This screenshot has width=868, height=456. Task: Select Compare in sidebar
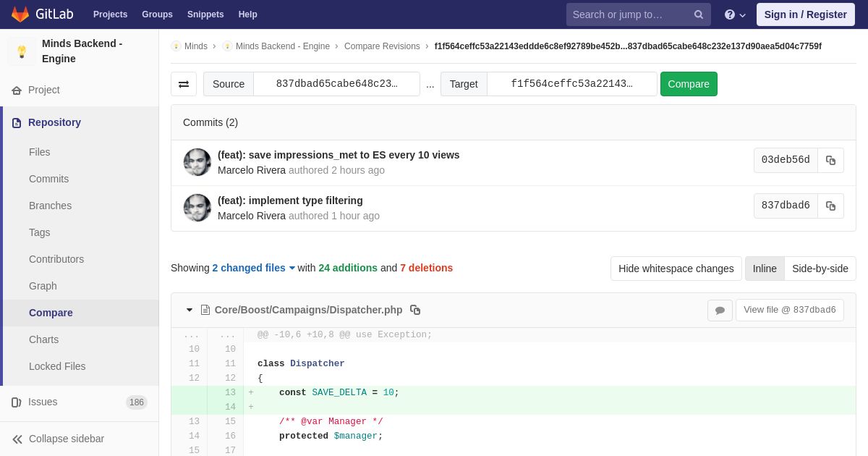click(x=51, y=313)
